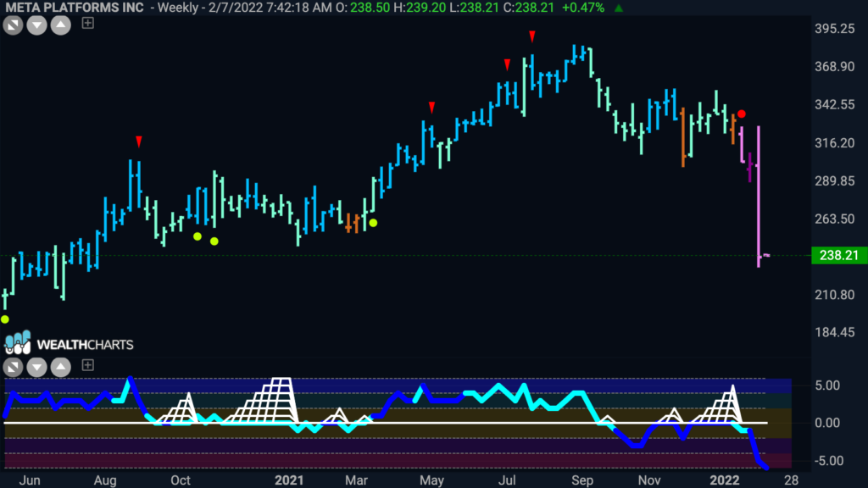Click the 2022 label on time axis
Viewport: 868px width, 488px height.
click(x=725, y=480)
